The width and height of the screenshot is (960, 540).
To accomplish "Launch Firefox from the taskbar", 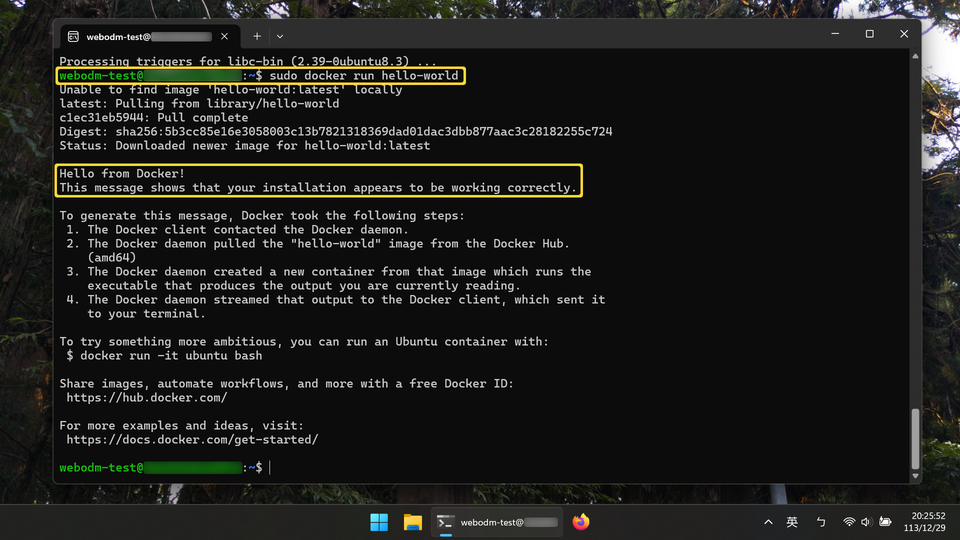I will [580, 522].
